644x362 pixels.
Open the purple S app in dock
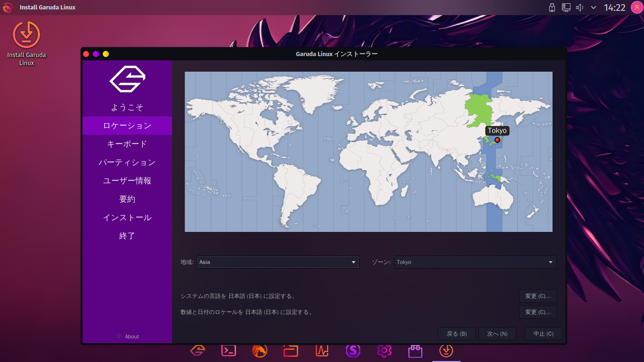353,351
